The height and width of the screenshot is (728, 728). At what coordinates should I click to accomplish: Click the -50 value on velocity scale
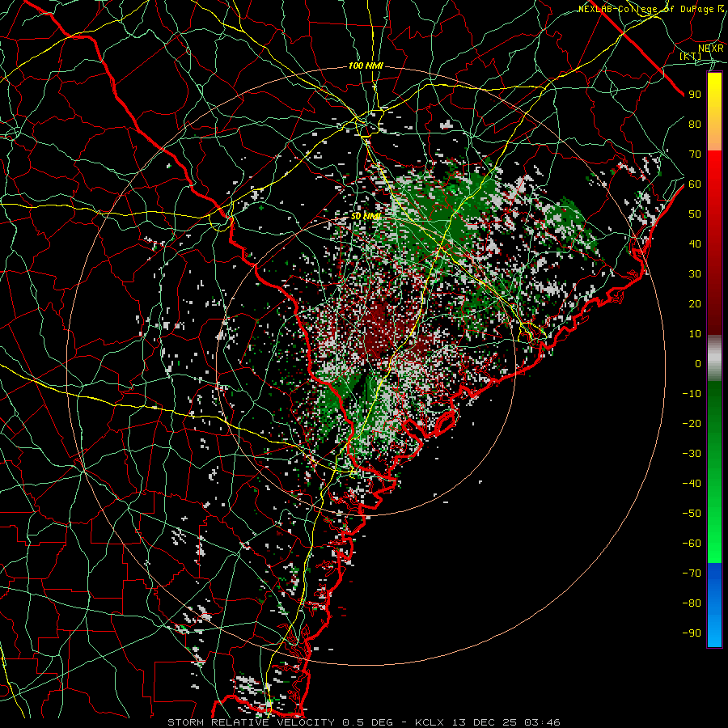click(x=692, y=514)
